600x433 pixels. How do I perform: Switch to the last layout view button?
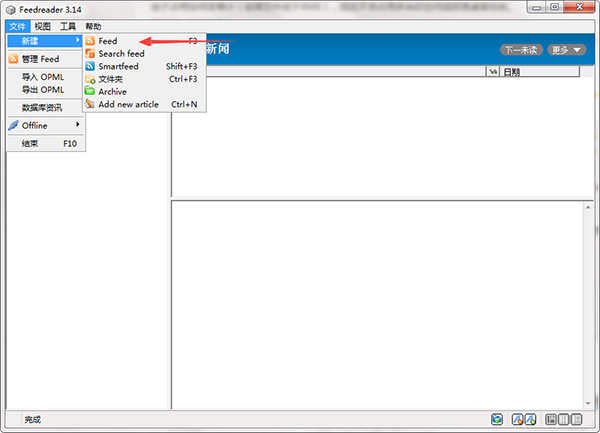click(x=578, y=419)
